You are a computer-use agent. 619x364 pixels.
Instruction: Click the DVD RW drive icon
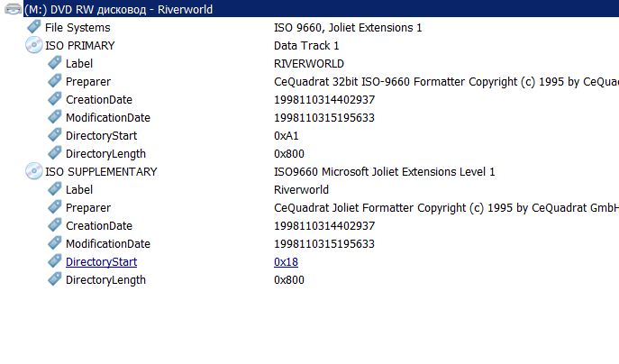coord(12,9)
